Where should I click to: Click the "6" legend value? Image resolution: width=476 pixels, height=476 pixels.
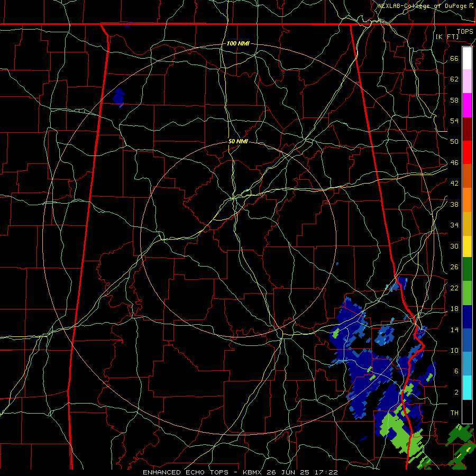(x=456, y=371)
